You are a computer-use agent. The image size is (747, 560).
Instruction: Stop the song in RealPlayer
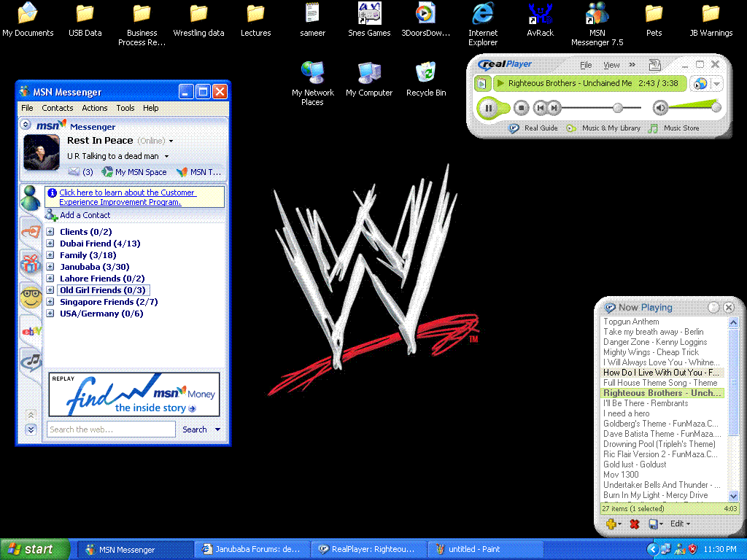[x=521, y=108]
